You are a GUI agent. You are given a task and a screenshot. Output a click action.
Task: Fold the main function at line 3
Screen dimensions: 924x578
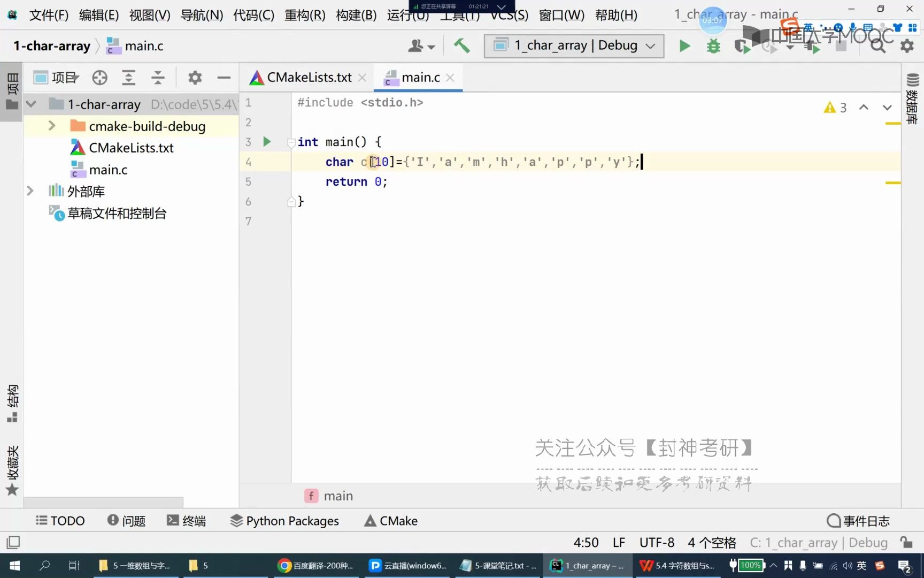(291, 142)
